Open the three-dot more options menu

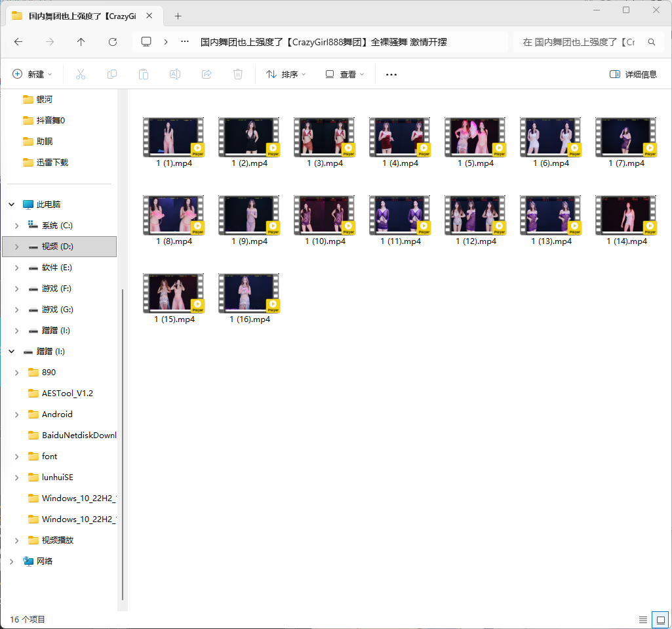[391, 75]
